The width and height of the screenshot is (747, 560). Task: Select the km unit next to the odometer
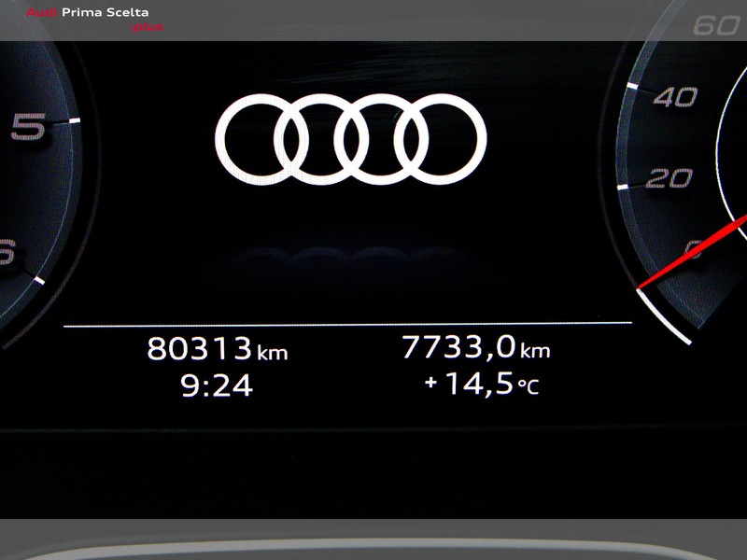coord(271,352)
